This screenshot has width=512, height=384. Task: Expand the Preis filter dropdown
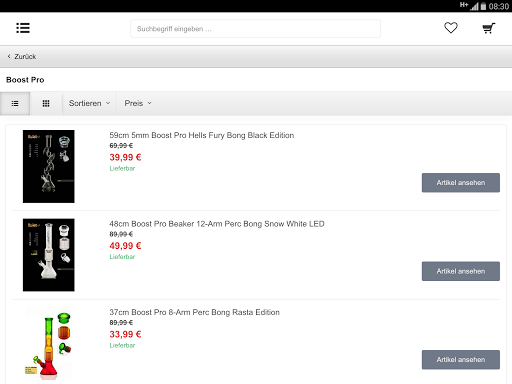[138, 103]
